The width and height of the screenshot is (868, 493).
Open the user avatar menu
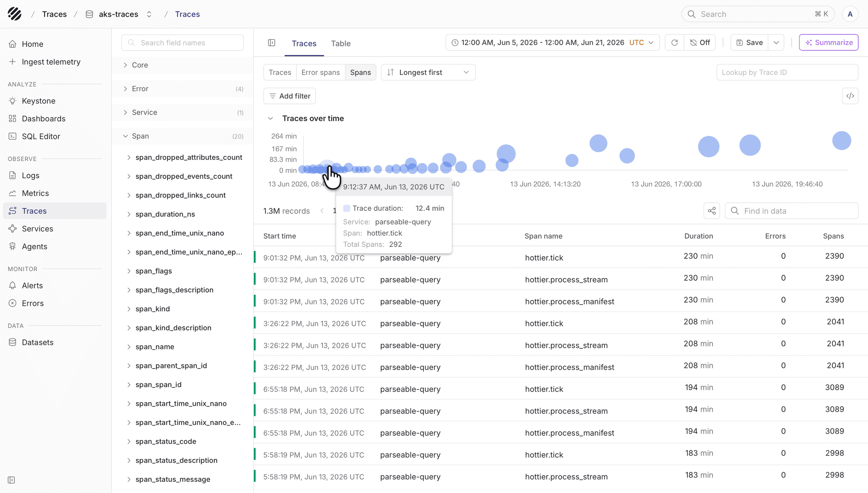click(850, 14)
